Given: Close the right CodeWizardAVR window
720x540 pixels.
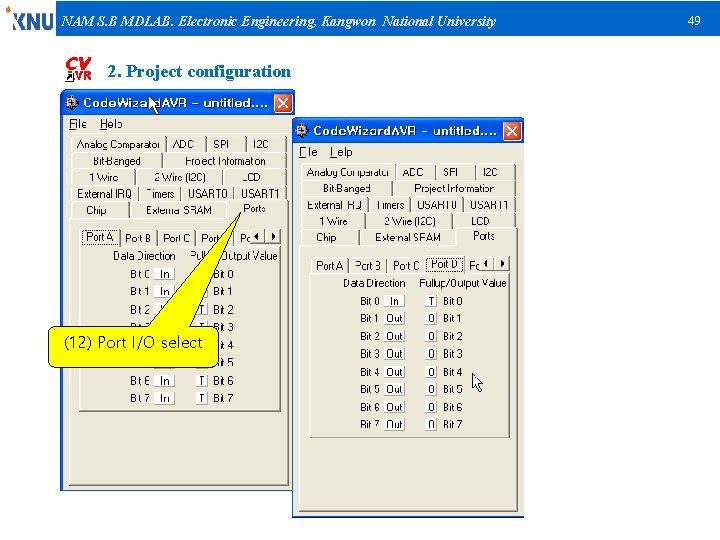Looking at the screenshot, I should (x=512, y=131).
